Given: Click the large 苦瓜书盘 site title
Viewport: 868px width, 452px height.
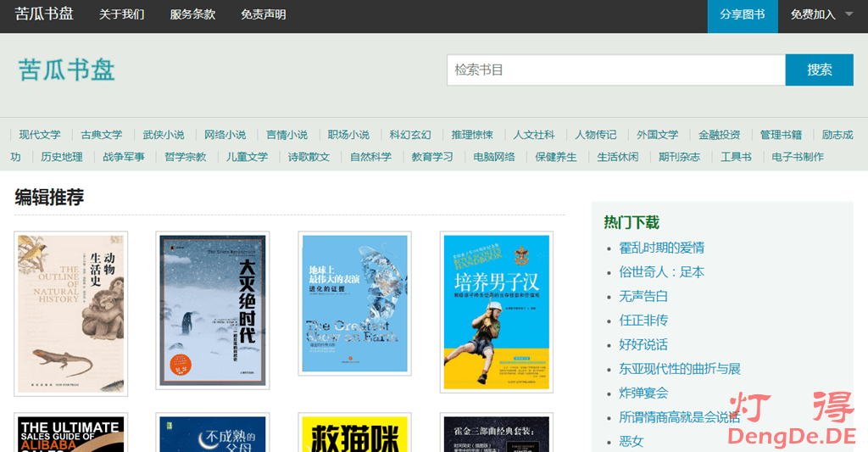Looking at the screenshot, I should click(x=67, y=70).
